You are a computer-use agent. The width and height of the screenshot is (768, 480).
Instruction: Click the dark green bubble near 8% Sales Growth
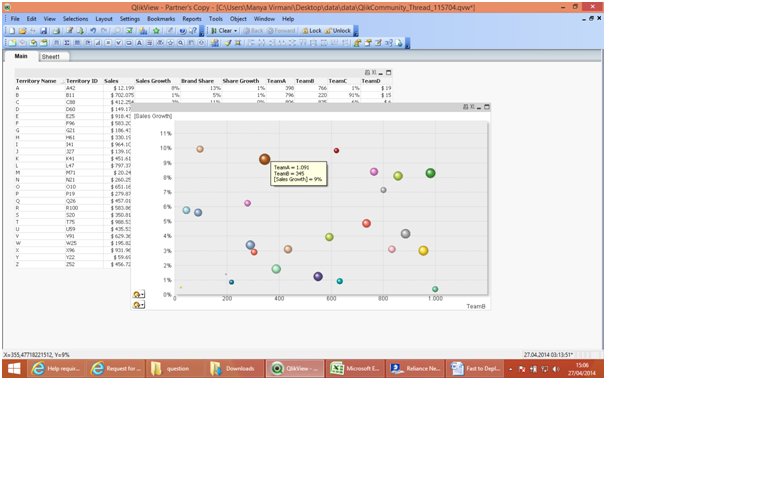tap(430, 173)
